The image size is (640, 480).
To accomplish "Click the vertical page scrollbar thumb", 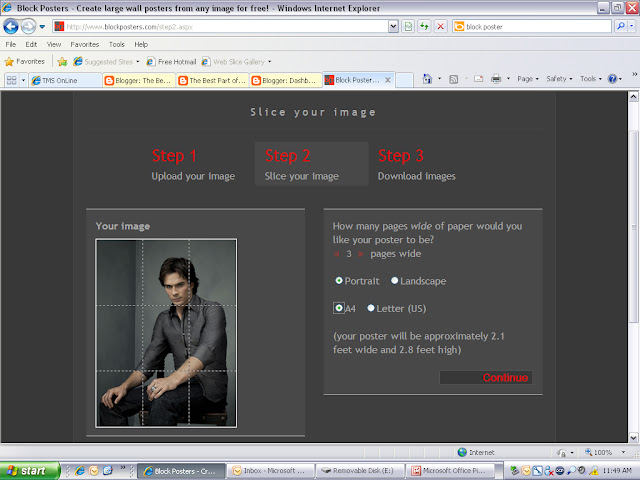I will point(633,227).
